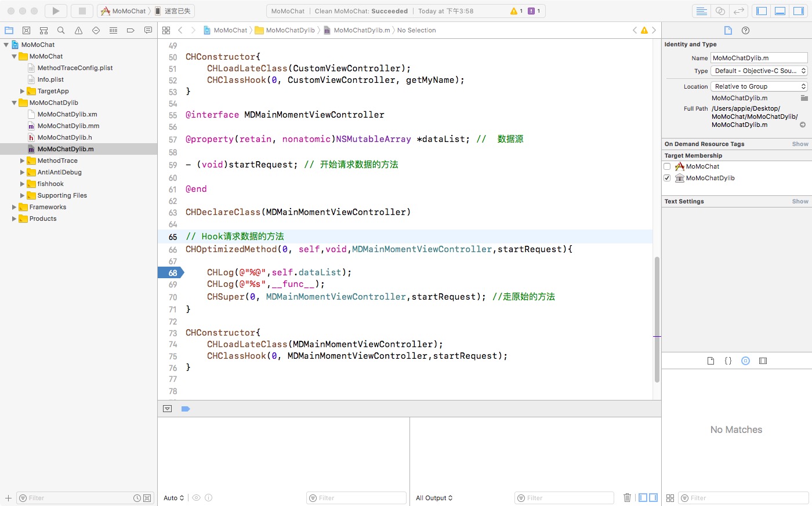The image size is (812, 506).
Task: Open the file Type dropdown
Action: (759, 71)
